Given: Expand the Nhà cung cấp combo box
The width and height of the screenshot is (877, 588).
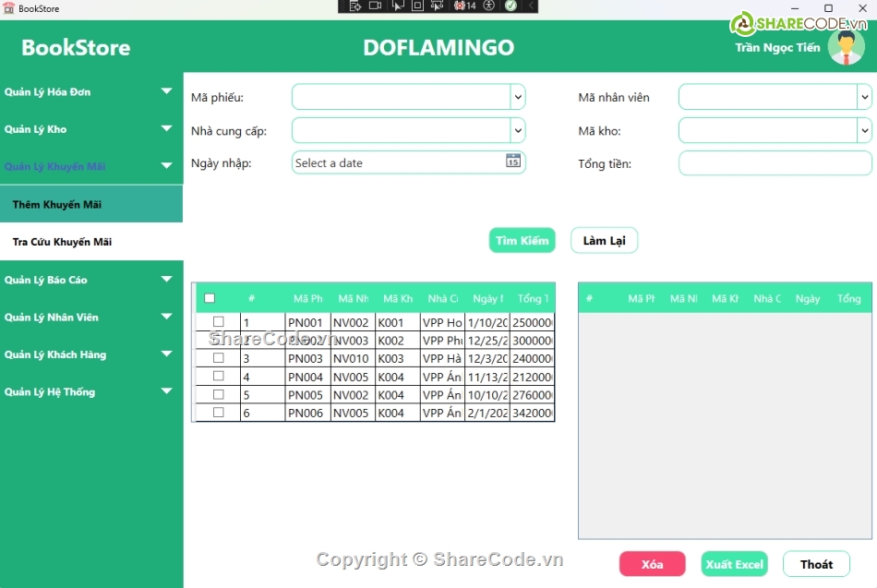Looking at the screenshot, I should [517, 130].
